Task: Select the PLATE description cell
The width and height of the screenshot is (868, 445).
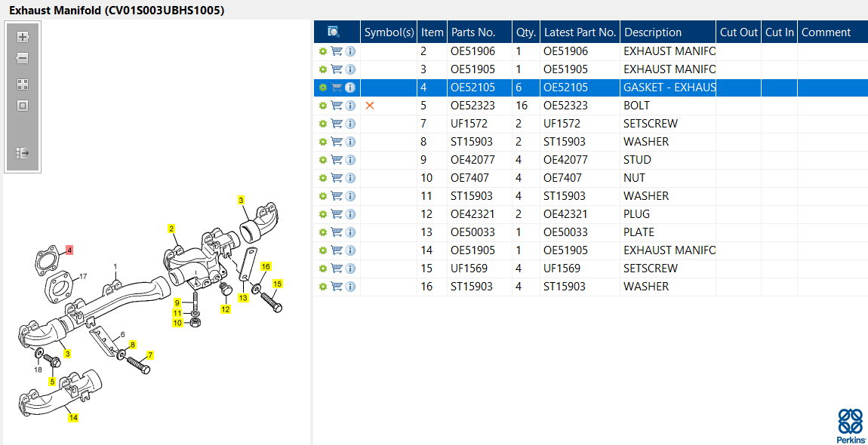Action: [x=668, y=232]
